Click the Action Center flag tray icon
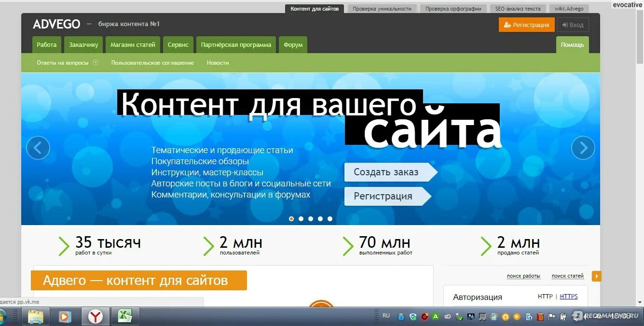This screenshot has height=326, width=644. click(551, 317)
